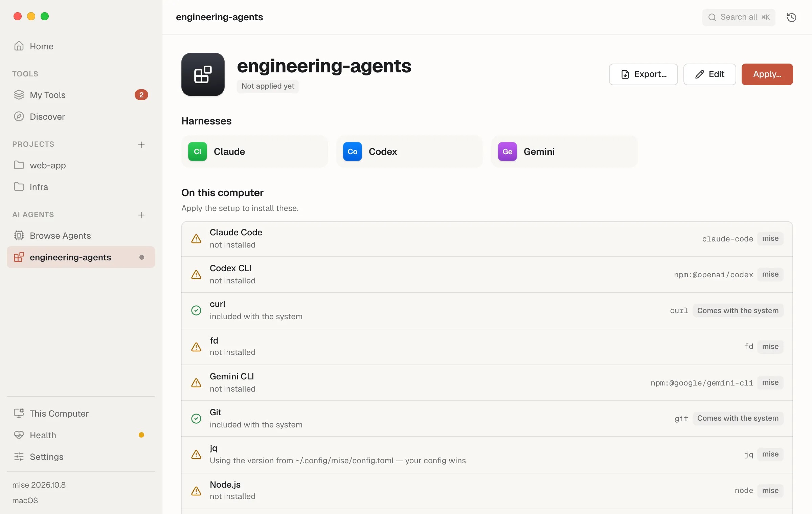This screenshot has height=514, width=812.
Task: Click the warning icon beside fd
Action: 196,347
